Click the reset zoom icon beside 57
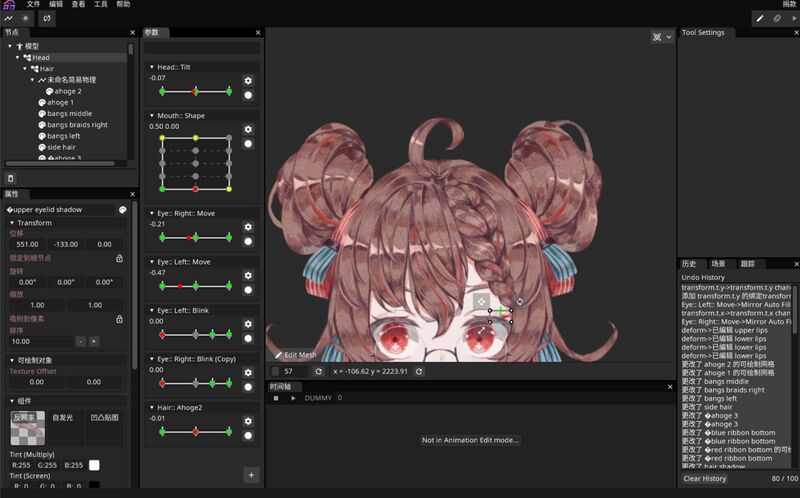800x498 pixels. (318, 371)
